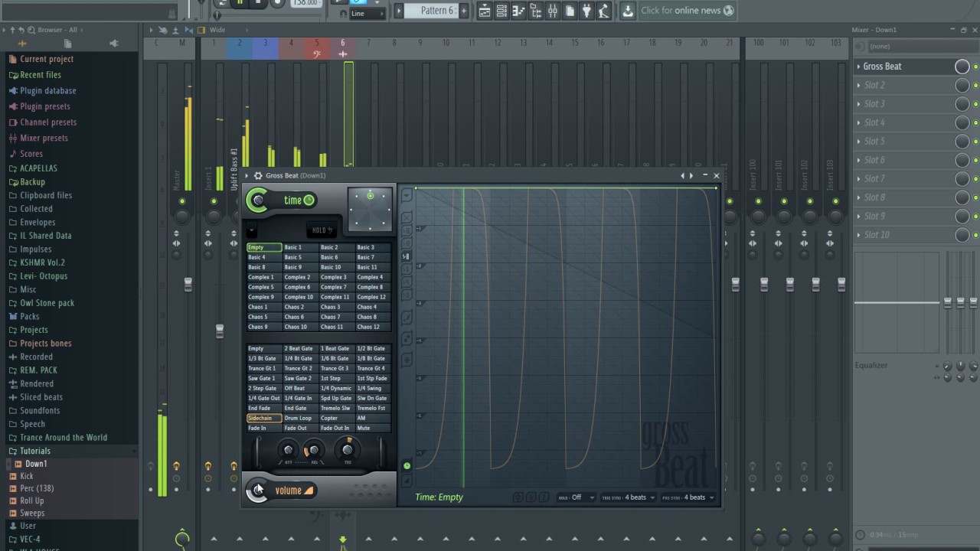The width and height of the screenshot is (980, 551).
Task: Open the Pos Sync 4 beats dropdown
Action: [x=688, y=497]
